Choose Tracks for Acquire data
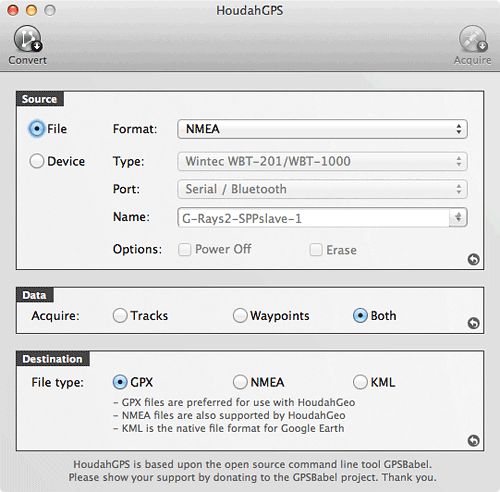The width and height of the screenshot is (500, 492). [x=120, y=315]
